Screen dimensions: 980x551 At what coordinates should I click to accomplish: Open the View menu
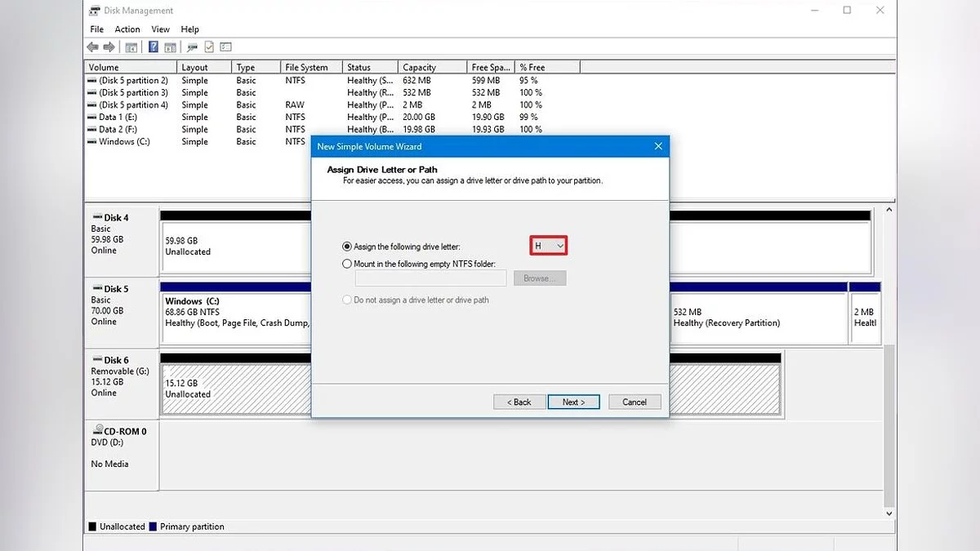click(x=160, y=29)
